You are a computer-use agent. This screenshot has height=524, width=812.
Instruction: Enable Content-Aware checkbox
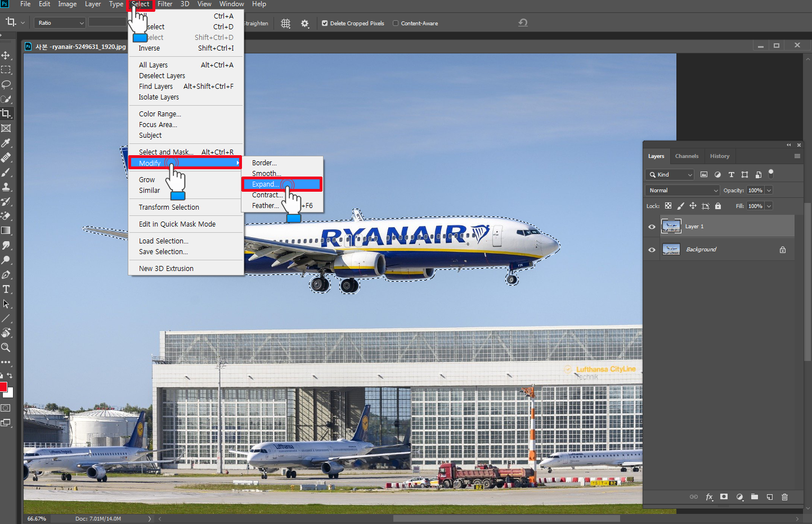point(396,24)
